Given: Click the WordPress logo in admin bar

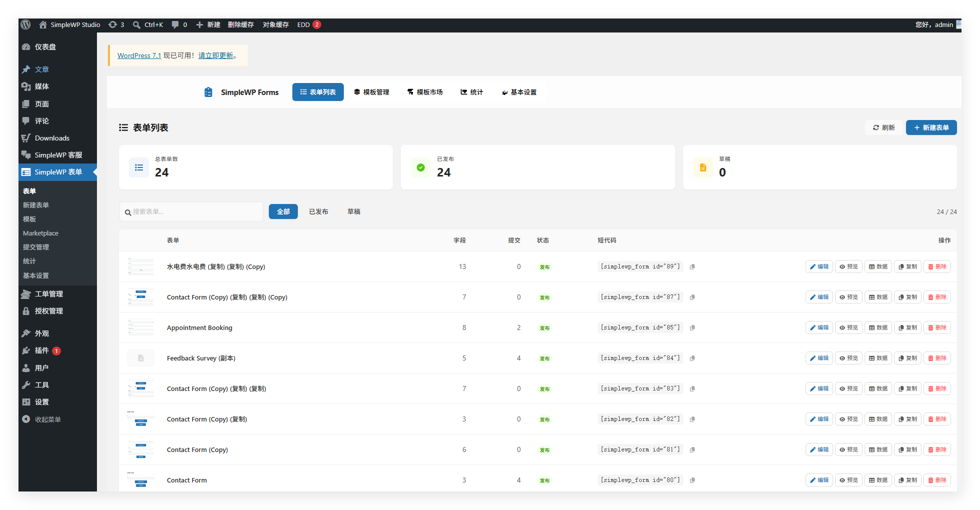Looking at the screenshot, I should point(26,24).
